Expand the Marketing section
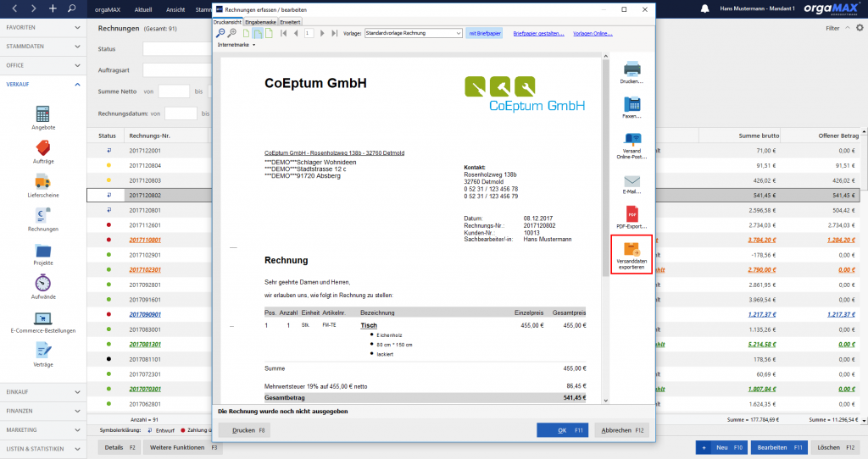Screen dimensions: 868x459 [x=43, y=429]
